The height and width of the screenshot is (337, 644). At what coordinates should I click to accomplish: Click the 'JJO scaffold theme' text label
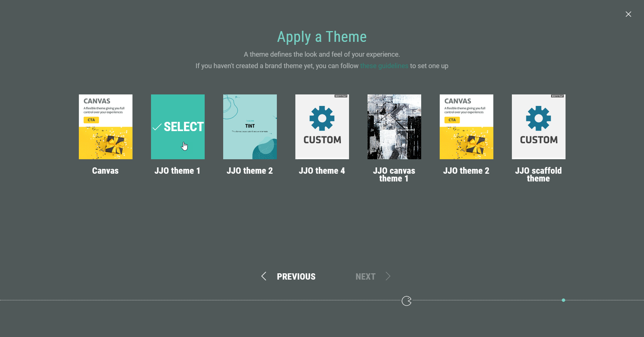click(x=539, y=174)
